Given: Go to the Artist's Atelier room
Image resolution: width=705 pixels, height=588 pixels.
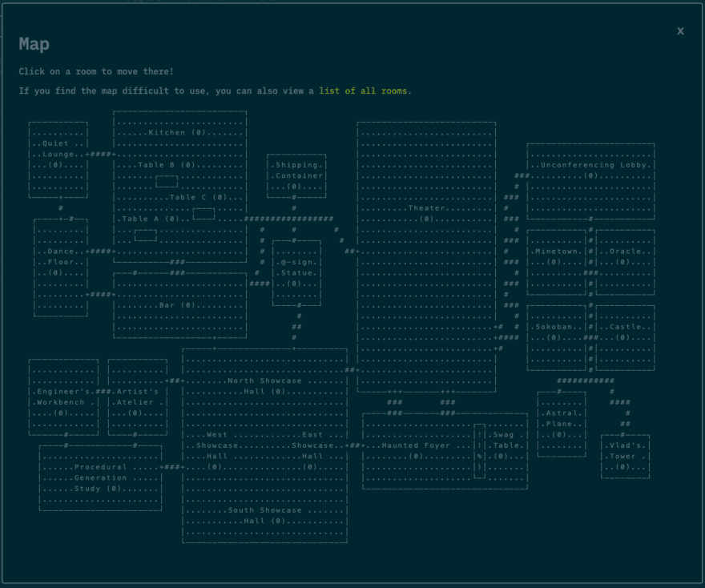Looking at the screenshot, I should 138,397.
